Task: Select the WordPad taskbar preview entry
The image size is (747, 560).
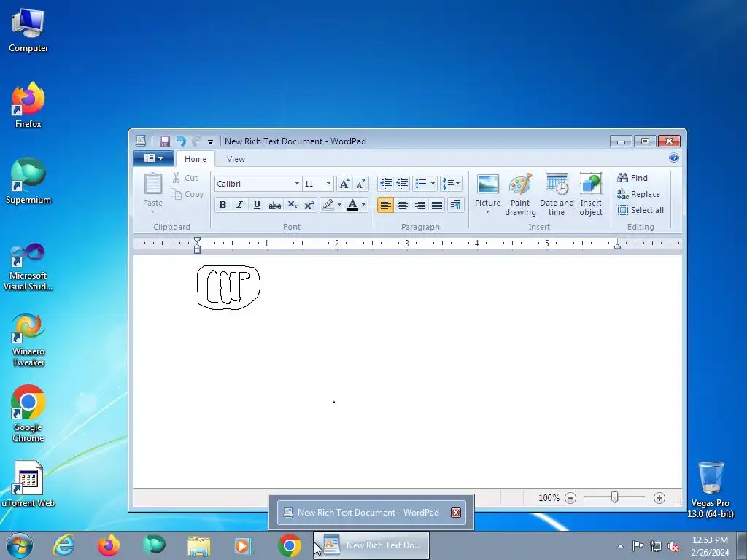Action: coord(371,513)
